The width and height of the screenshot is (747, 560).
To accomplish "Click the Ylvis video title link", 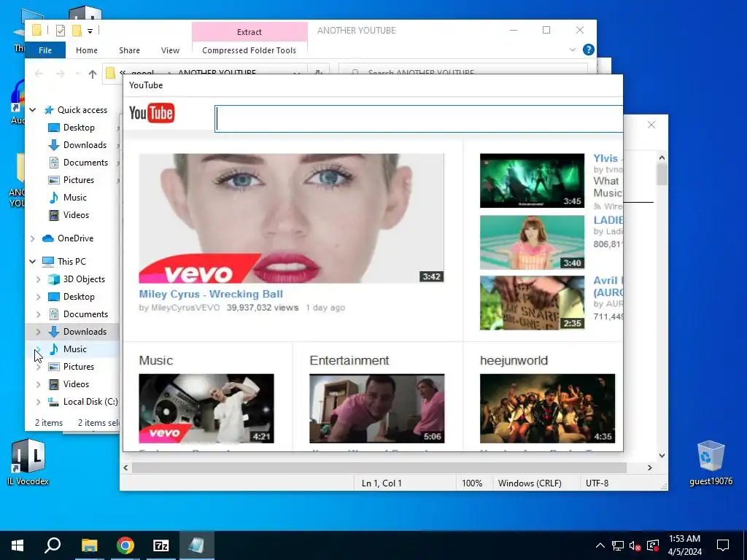I will click(606, 158).
